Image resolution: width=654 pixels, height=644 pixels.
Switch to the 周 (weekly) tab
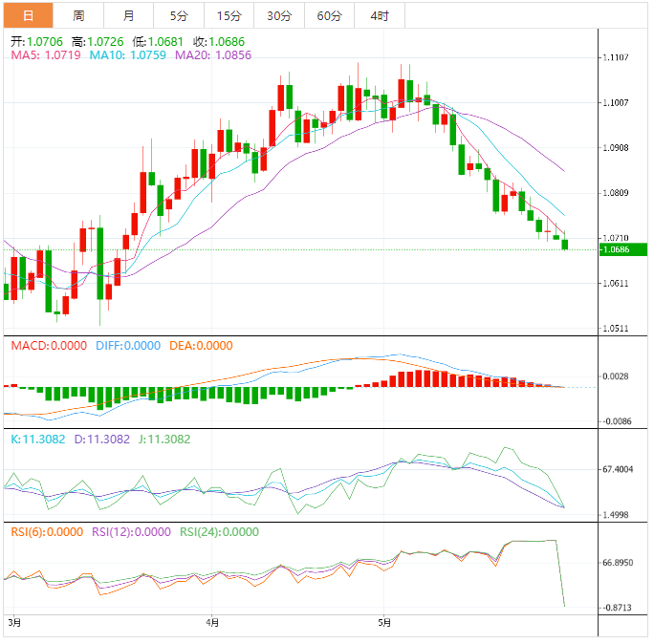click(78, 16)
